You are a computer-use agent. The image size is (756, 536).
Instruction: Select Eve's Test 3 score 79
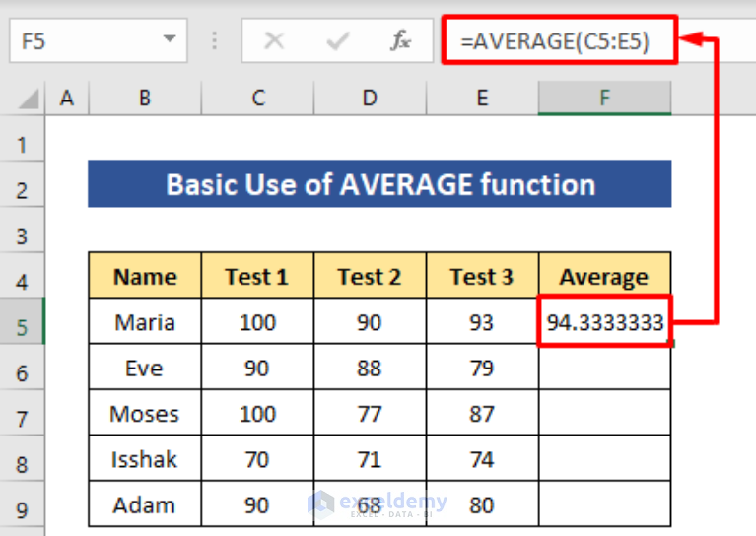tap(482, 367)
